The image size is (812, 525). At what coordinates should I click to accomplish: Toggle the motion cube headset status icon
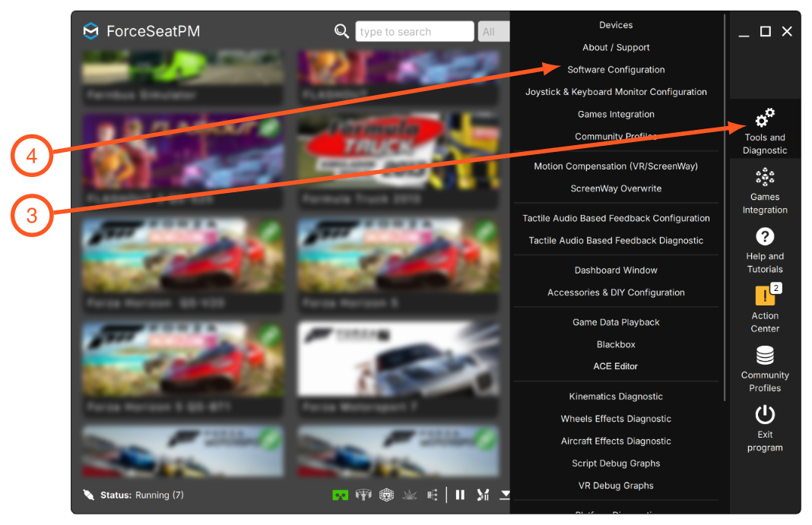coord(386,495)
